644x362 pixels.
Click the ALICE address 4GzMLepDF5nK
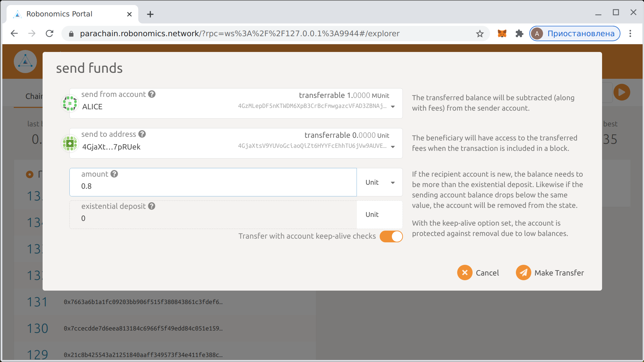pyautogui.click(x=312, y=106)
